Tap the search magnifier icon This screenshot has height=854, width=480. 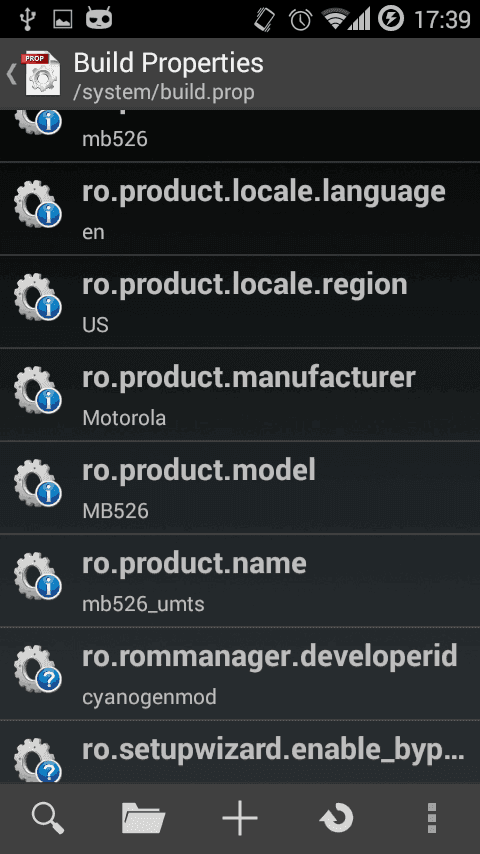48,818
